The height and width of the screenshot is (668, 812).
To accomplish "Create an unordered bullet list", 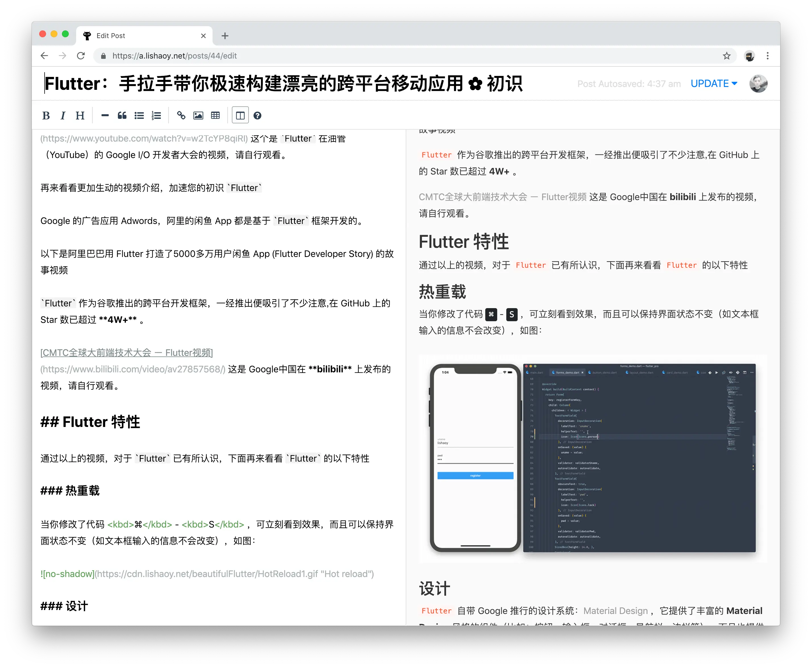I will click(x=139, y=115).
